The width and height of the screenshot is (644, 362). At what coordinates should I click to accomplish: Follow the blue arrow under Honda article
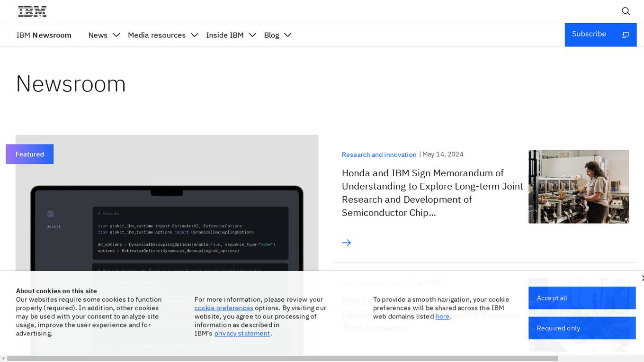tap(347, 243)
